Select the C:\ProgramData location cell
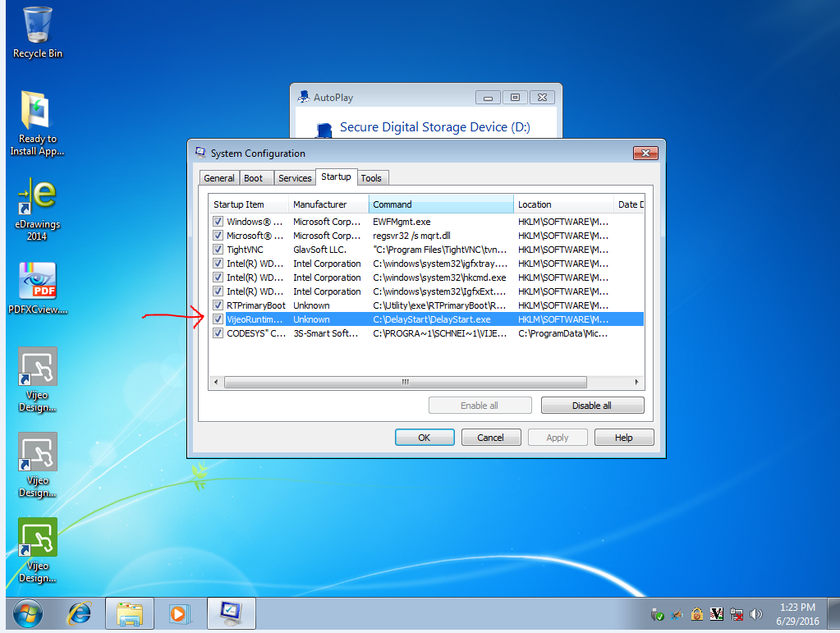This screenshot has width=840, height=633. coord(563,333)
